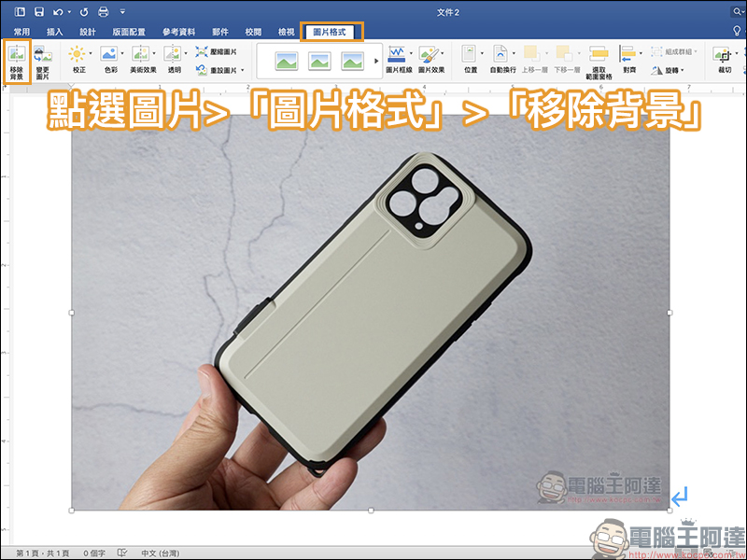Expand the 色彩 dropdown arrow
This screenshot has height=560, width=747.
(x=122, y=54)
